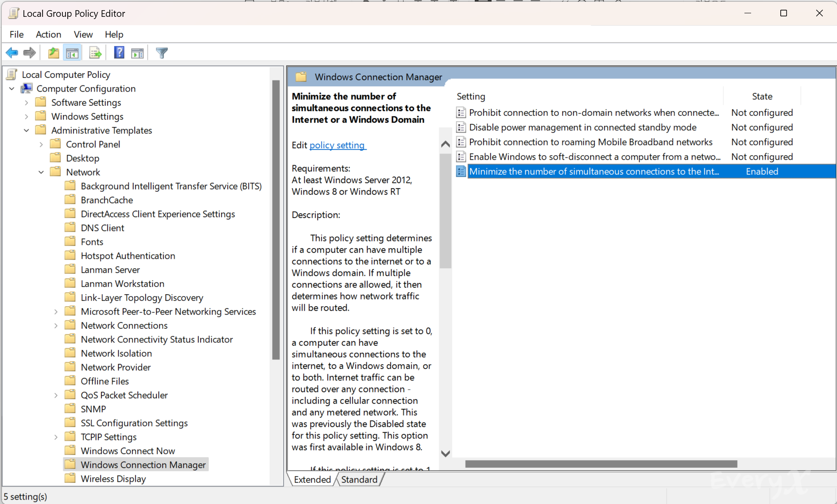The image size is (837, 504).
Task: Select DirectAccess Client Experience Settings
Action: point(158,214)
